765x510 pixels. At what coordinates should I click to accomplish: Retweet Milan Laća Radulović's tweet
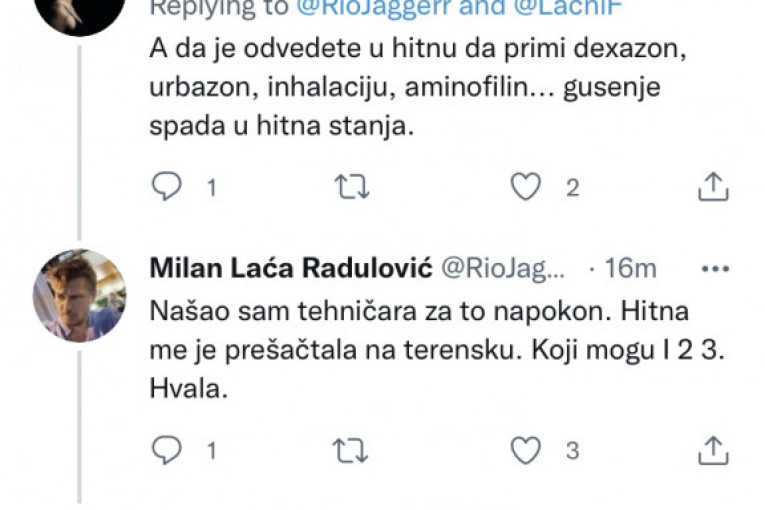(x=348, y=450)
